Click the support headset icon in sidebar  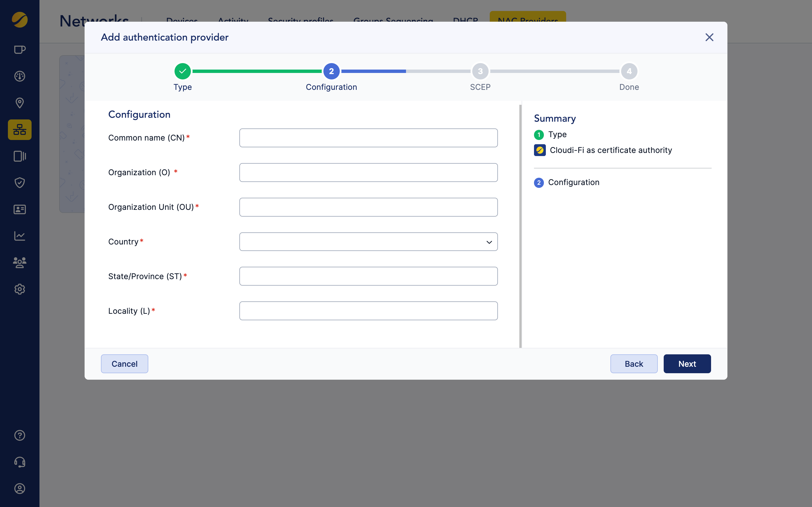tap(19, 462)
